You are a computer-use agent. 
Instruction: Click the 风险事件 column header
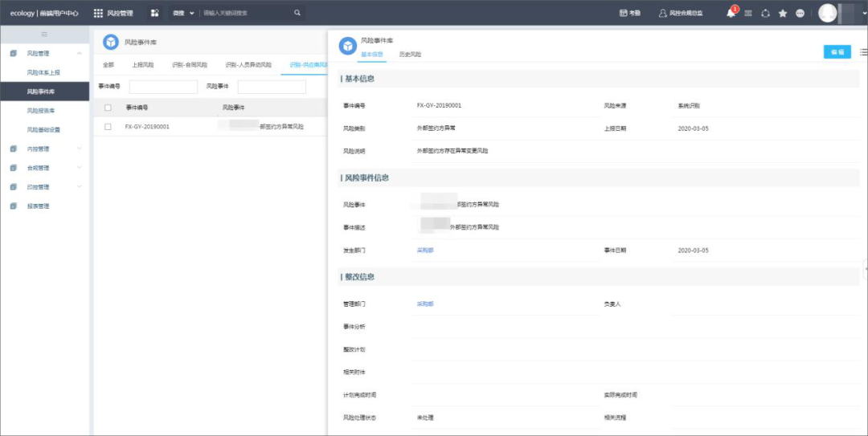coord(233,108)
